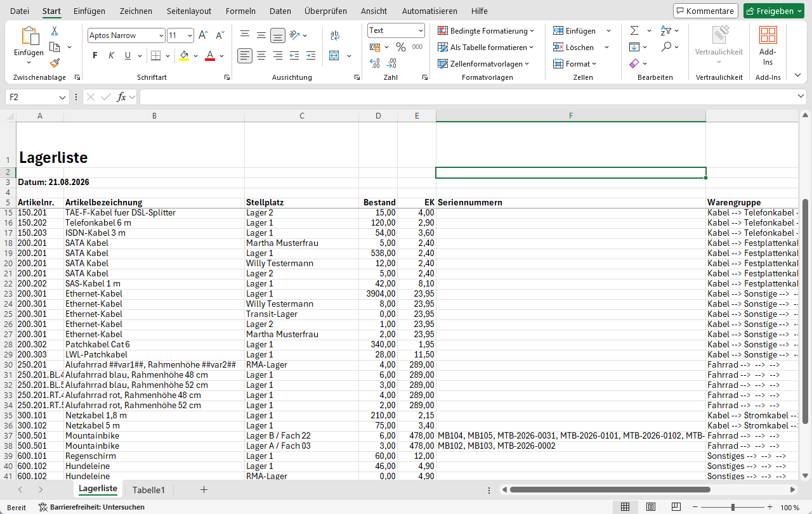Image resolution: width=812 pixels, height=514 pixels.
Task: Open the Name Box dropdown arrow
Action: 62,97
